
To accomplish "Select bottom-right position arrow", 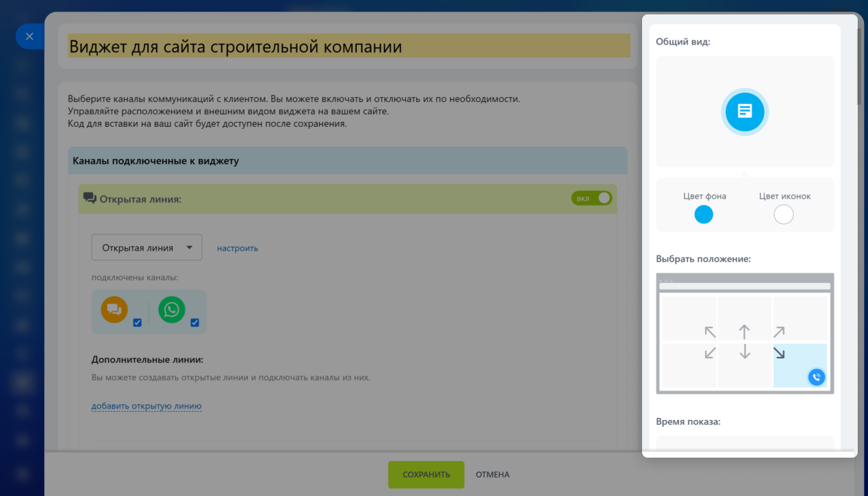I will coord(779,353).
